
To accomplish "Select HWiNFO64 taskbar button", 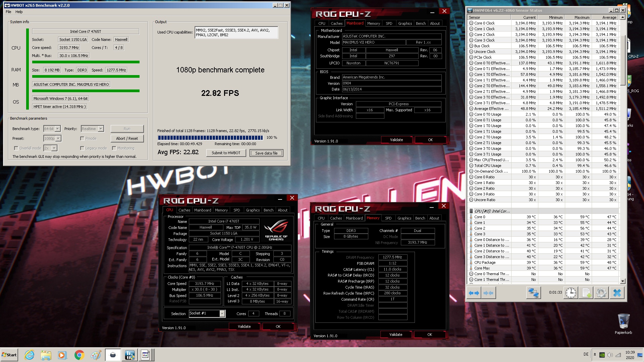I will (x=129, y=355).
